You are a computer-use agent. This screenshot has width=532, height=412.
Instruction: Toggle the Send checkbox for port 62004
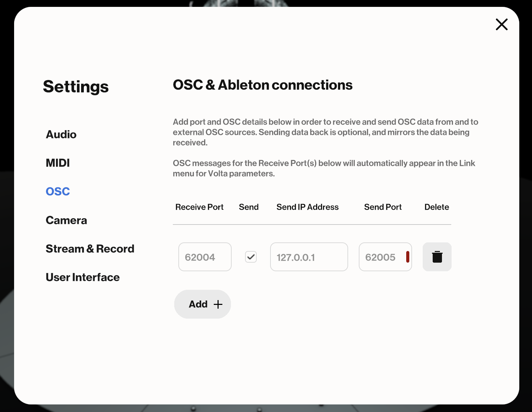tap(251, 257)
